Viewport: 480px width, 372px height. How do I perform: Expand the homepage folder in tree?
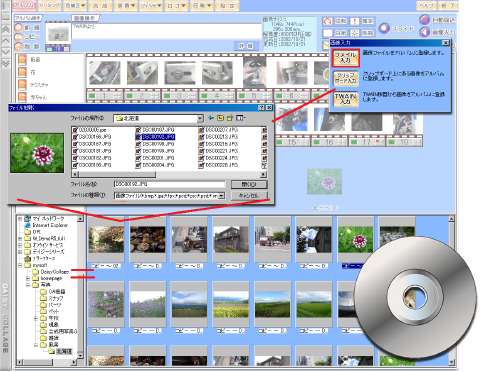coord(28,278)
